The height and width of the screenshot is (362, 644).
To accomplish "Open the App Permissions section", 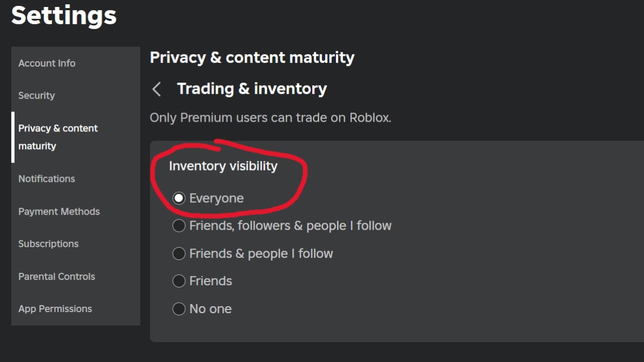I will tap(55, 308).
